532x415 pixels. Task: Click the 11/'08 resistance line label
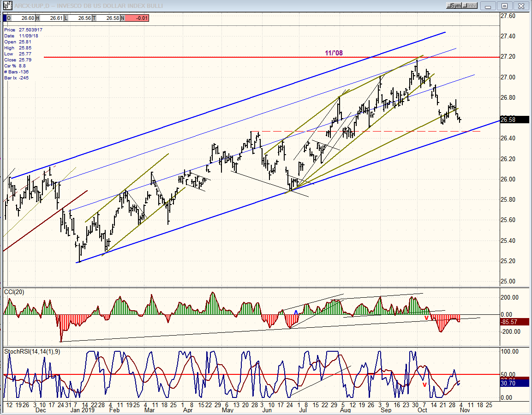coord(334,53)
